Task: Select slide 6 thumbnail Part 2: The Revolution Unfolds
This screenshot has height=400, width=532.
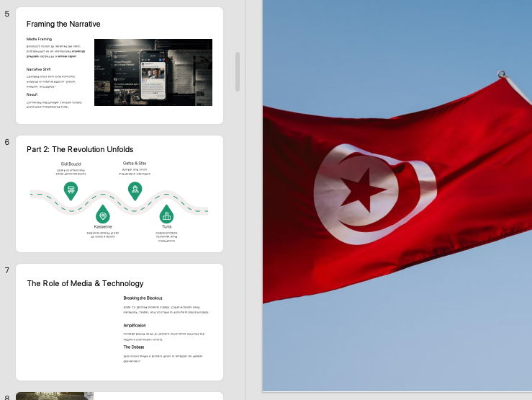Action: coord(120,194)
